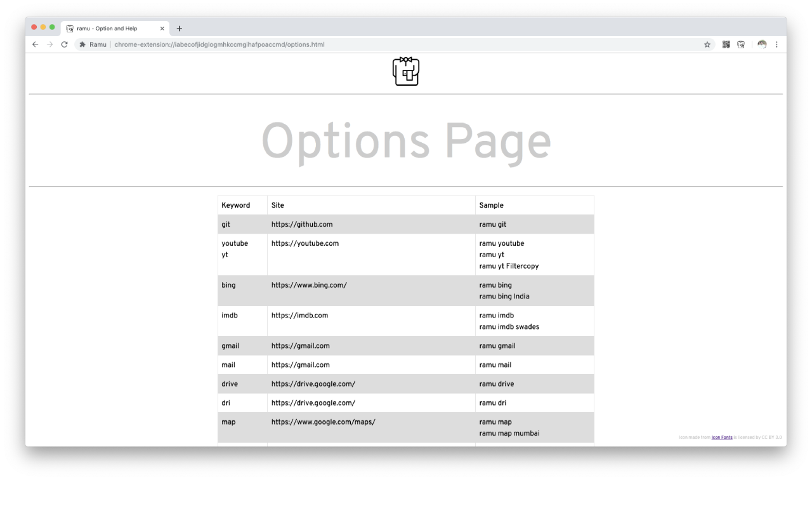Screen dimensions: 812x508
Task: Open a new tab with plus button
Action: 180,29
